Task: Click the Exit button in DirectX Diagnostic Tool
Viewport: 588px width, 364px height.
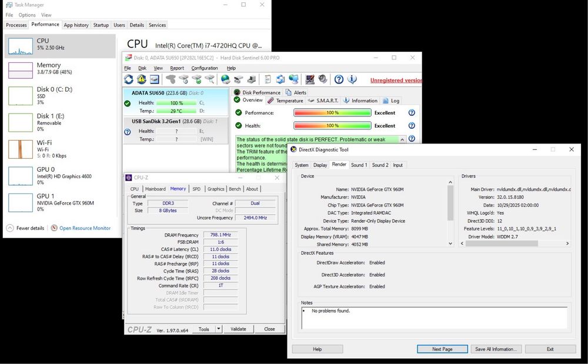Action: pyautogui.click(x=550, y=349)
